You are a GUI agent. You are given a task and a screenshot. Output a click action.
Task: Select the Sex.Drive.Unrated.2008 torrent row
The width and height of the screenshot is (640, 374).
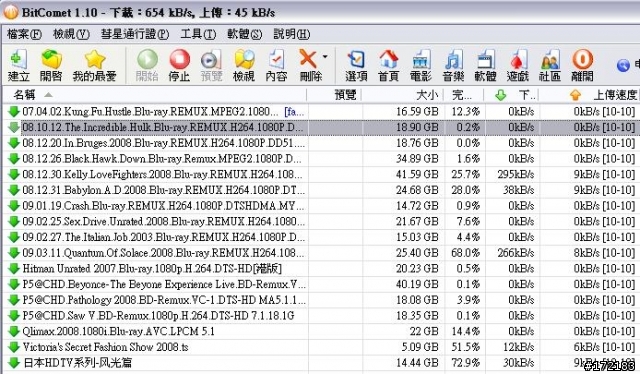321,221
